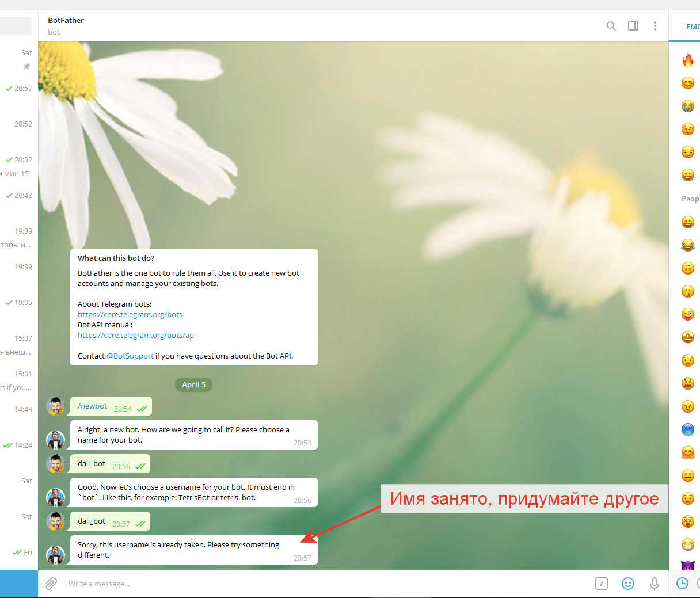The image size is (700, 598).
Task: Open the core.telegram.org/bots link
Action: click(x=130, y=315)
